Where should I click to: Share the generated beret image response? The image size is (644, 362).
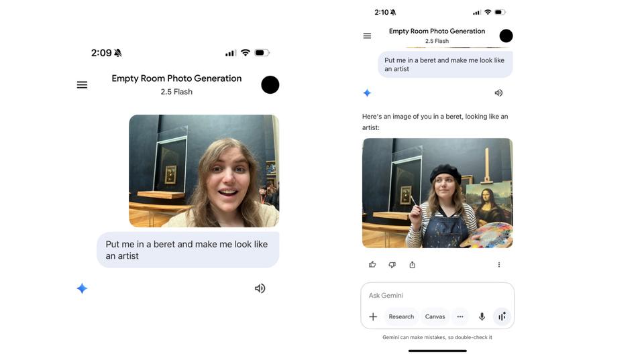[x=412, y=265]
